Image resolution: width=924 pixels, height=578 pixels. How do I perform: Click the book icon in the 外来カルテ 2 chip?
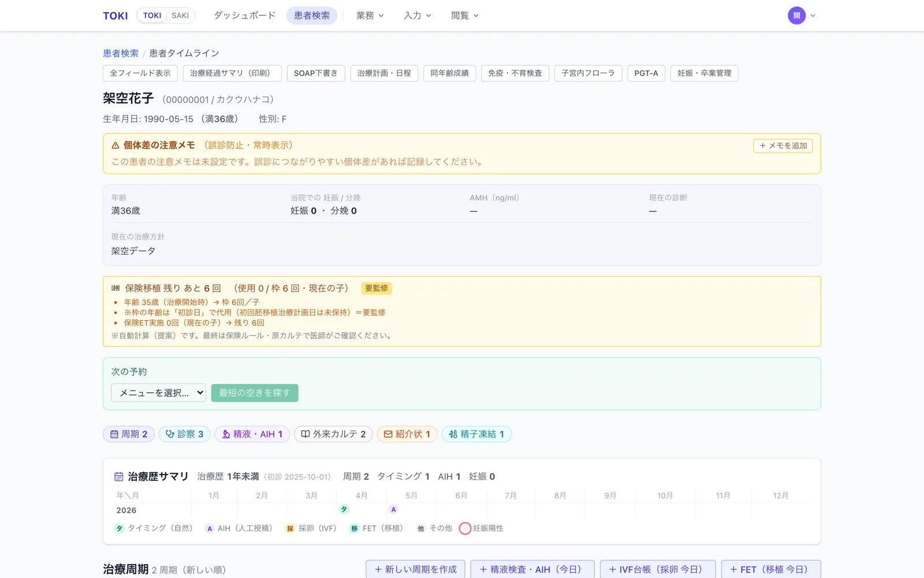click(305, 434)
